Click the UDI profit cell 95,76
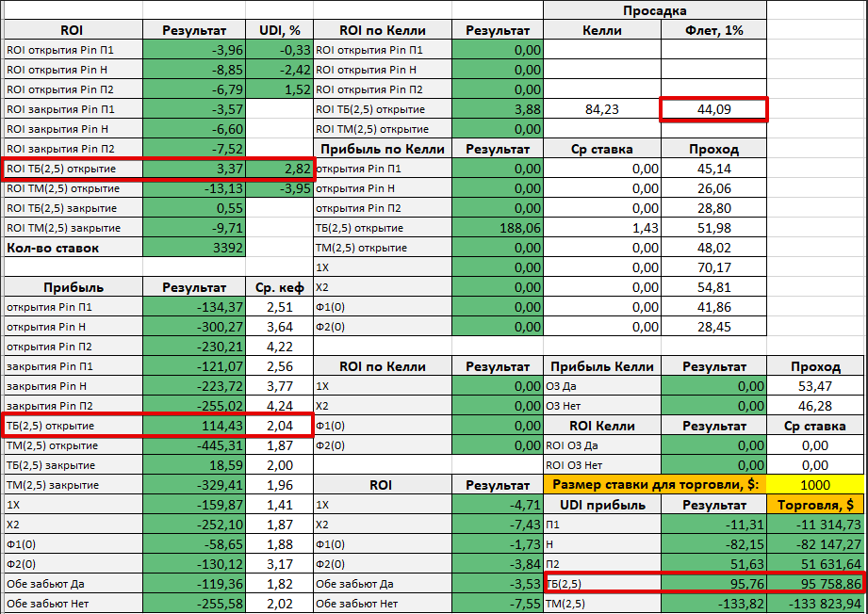Viewport: 868px width, 614px height. 713,584
